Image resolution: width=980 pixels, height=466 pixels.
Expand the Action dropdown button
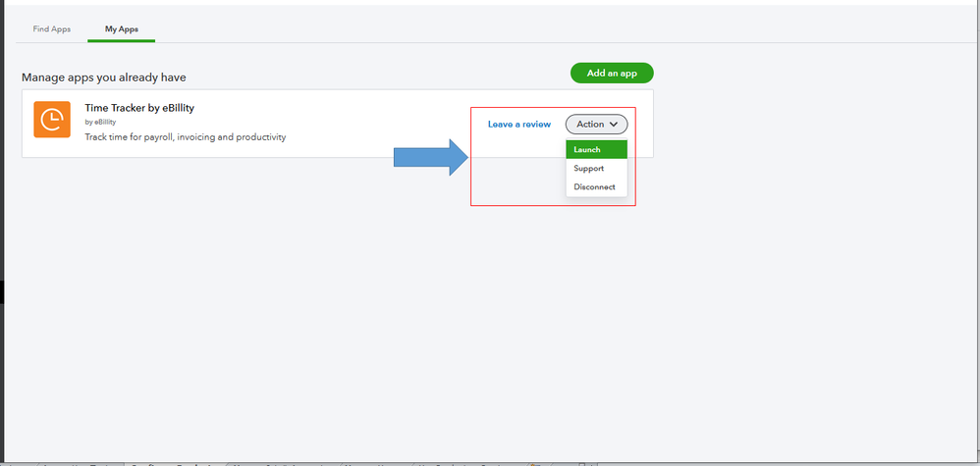tap(597, 125)
